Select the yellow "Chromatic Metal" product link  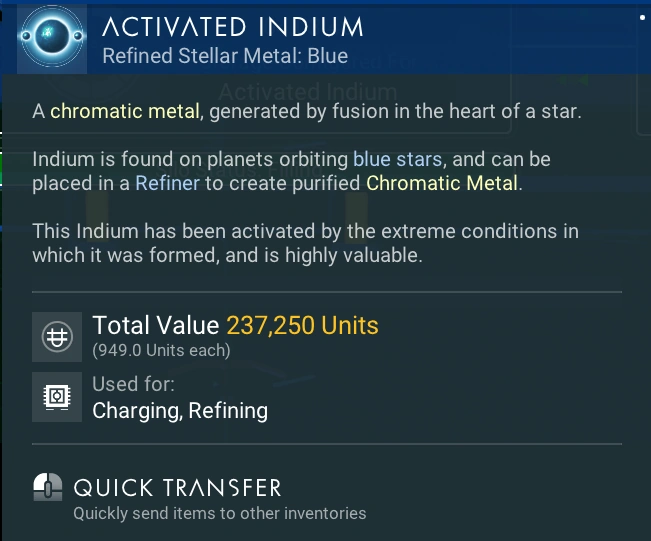pyautogui.click(x=442, y=183)
